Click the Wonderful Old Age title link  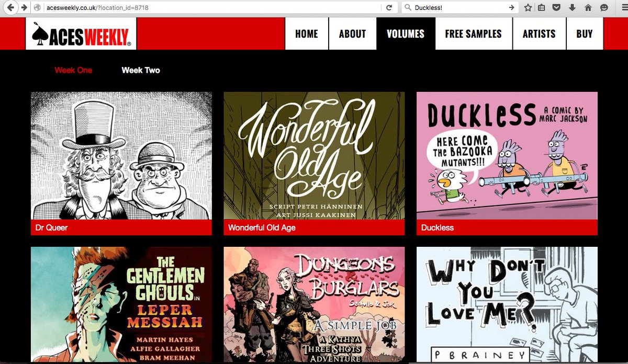[x=262, y=228]
